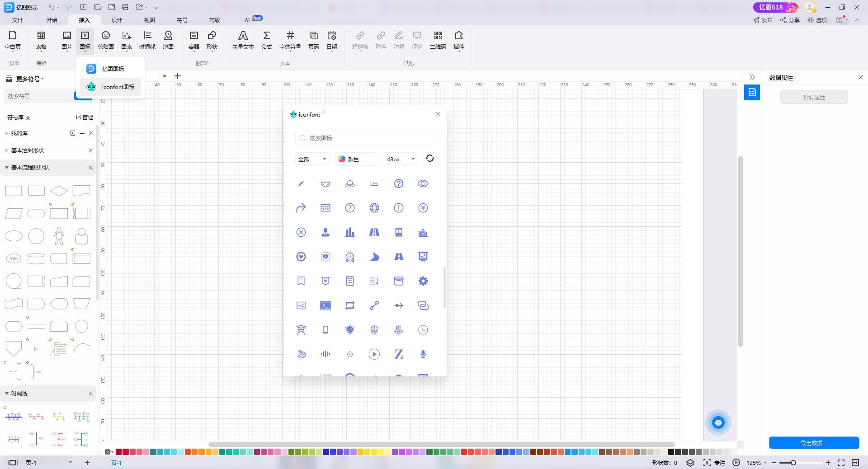Insert a 容器 container

[x=194, y=41]
